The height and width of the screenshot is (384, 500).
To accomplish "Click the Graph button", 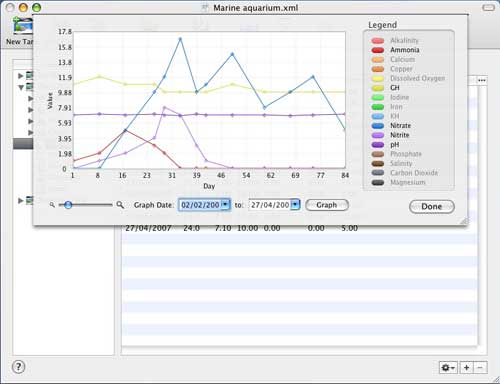I will pyautogui.click(x=327, y=205).
